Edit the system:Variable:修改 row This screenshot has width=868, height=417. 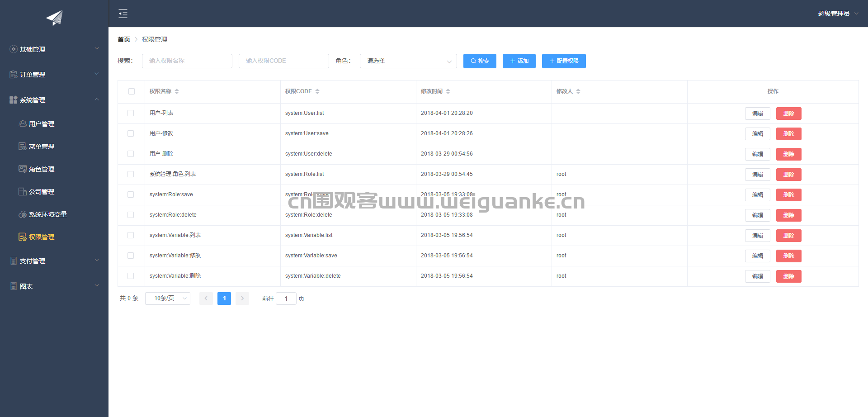[x=757, y=256]
